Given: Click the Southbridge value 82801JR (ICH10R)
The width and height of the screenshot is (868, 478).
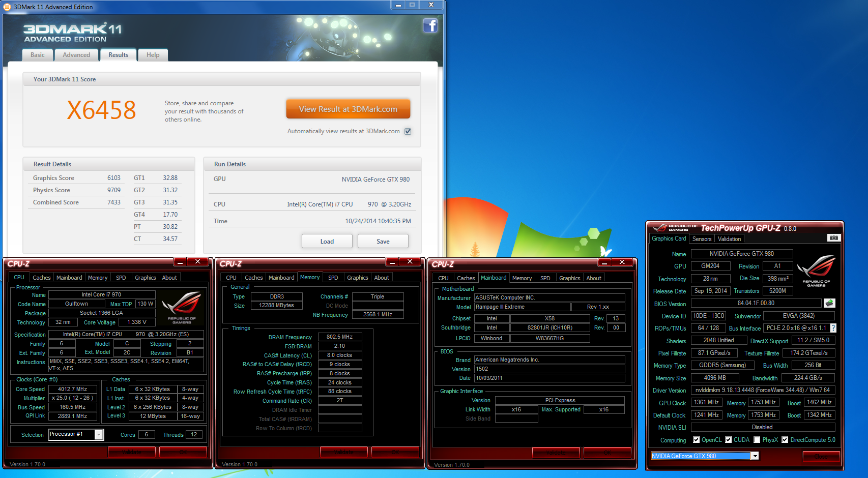Looking at the screenshot, I should point(549,327).
